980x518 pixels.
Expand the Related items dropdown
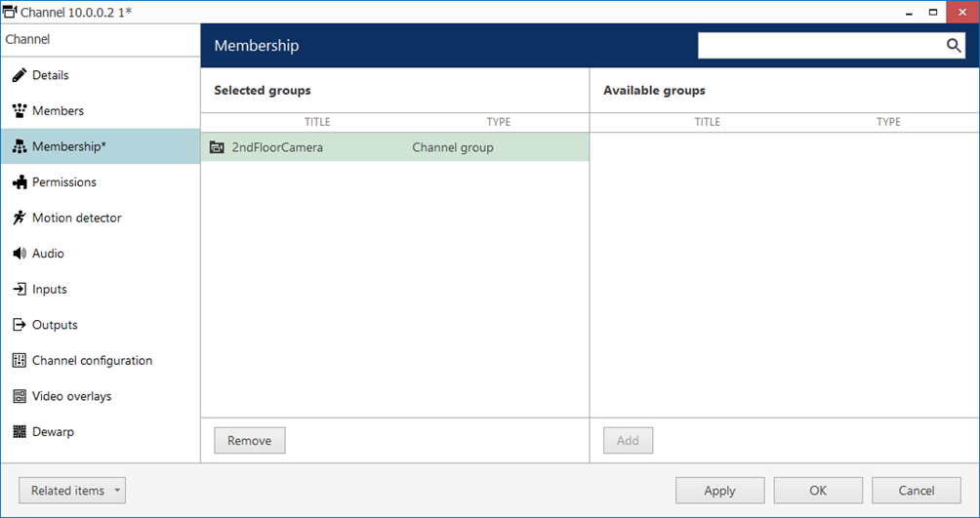[x=72, y=491]
